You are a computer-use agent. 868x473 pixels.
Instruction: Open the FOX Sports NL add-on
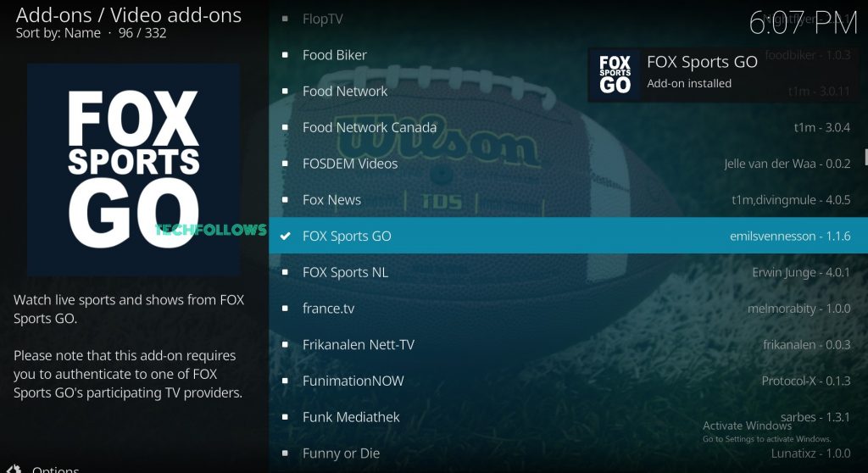(568, 272)
